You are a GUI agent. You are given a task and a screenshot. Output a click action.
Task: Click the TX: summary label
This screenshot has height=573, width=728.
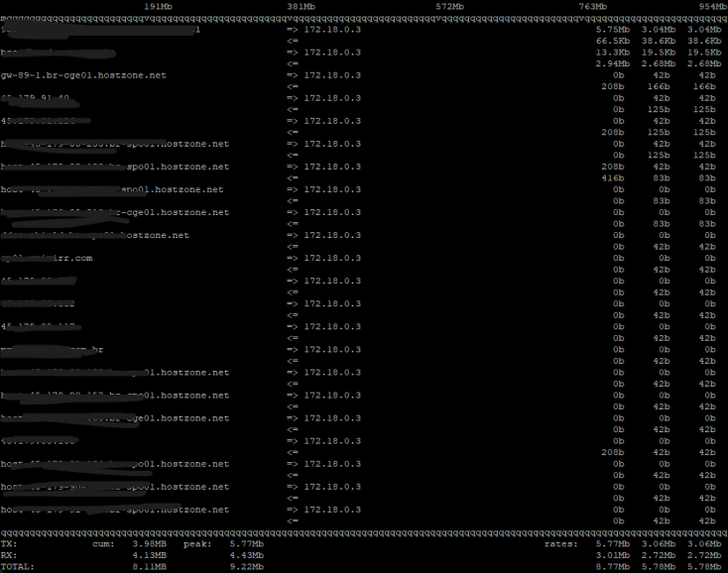pyautogui.click(x=9, y=544)
